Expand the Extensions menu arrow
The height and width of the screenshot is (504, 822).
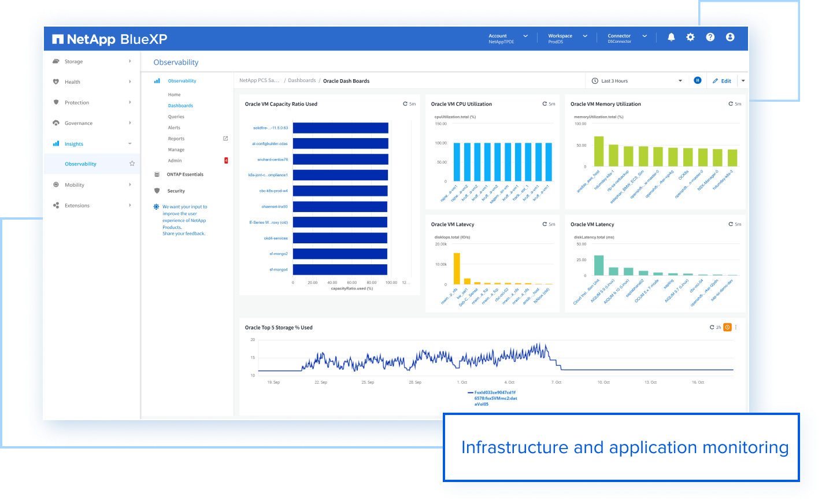[130, 205]
